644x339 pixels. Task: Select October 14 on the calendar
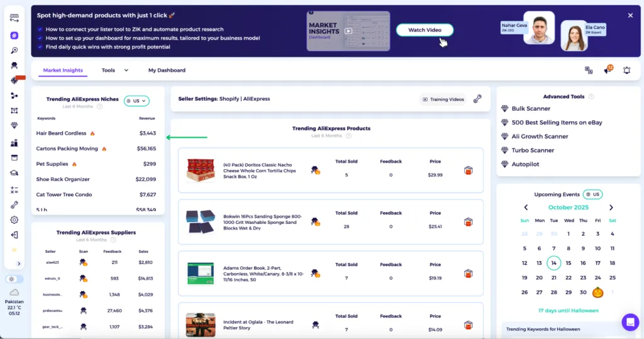tap(553, 263)
